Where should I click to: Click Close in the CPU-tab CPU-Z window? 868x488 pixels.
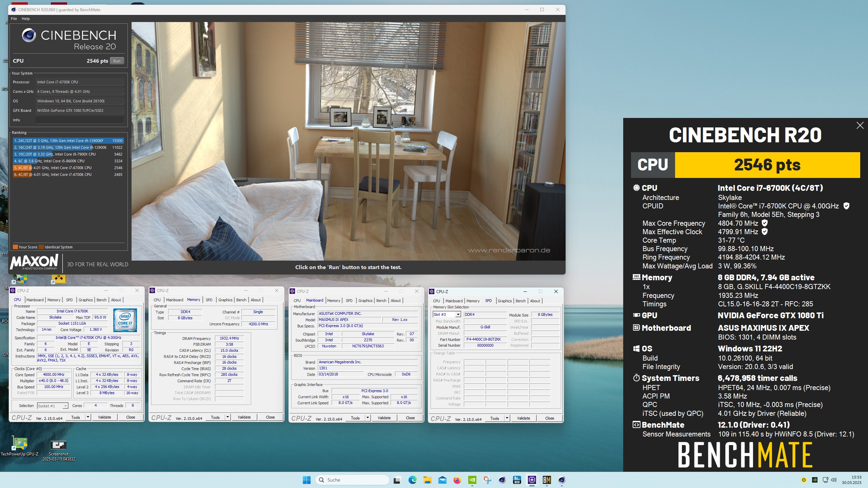(x=131, y=417)
